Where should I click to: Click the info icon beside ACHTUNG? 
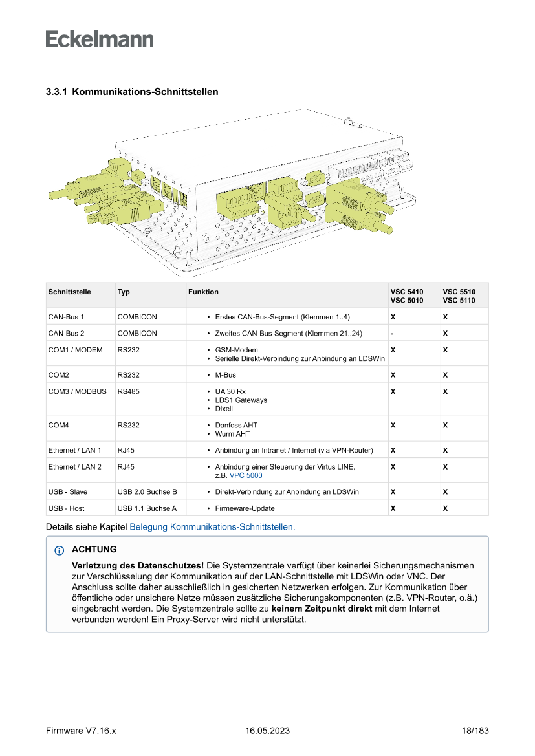60,550
